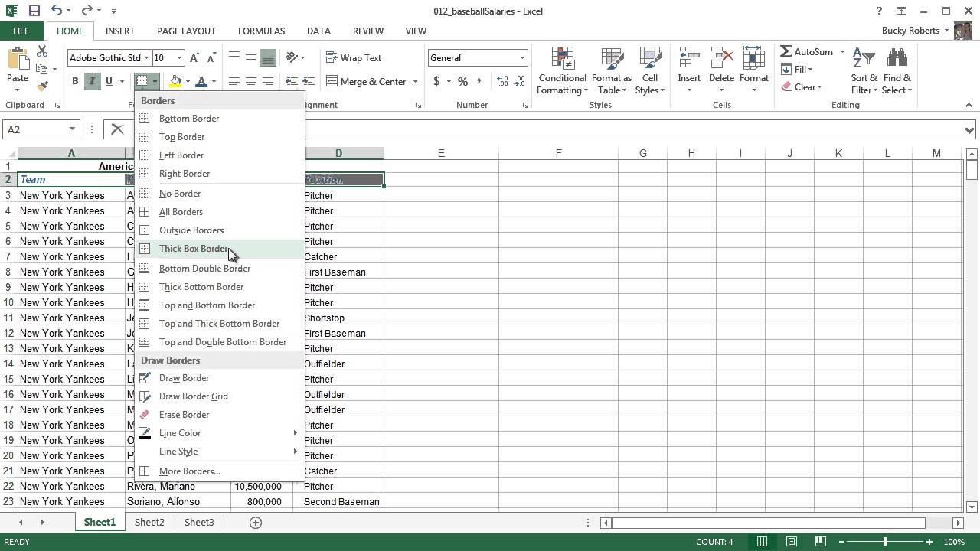This screenshot has height=551, width=980.
Task: Click the Decrease Decimal icon
Action: point(521,81)
